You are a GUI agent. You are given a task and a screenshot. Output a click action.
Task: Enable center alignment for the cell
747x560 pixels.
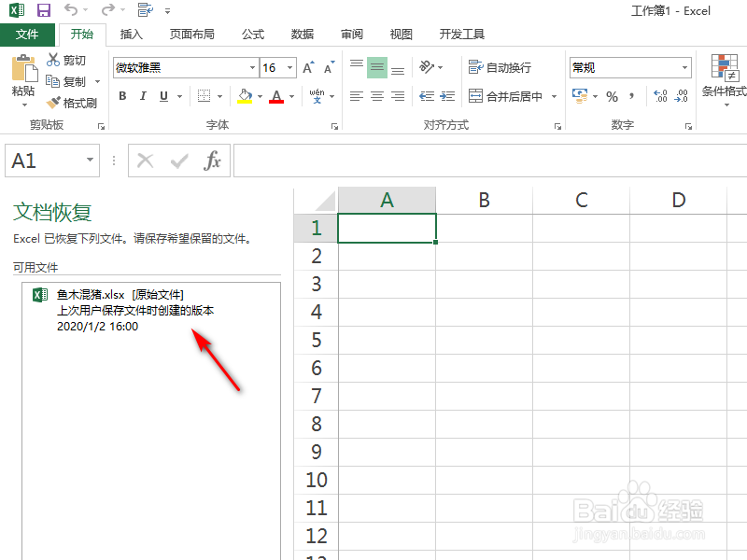pyautogui.click(x=375, y=96)
